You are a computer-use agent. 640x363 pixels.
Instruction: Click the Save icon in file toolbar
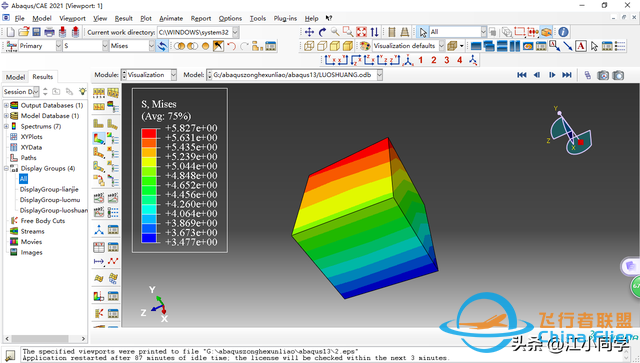pyautogui.click(x=36, y=32)
